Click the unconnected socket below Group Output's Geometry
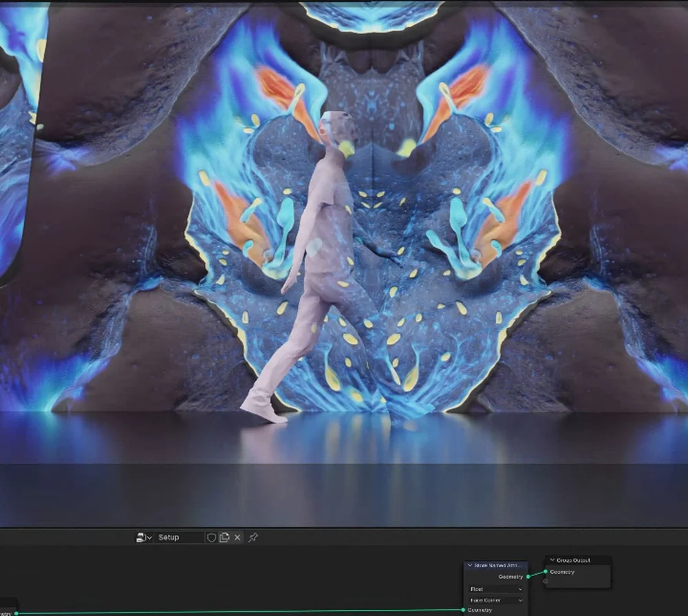 [x=545, y=582]
